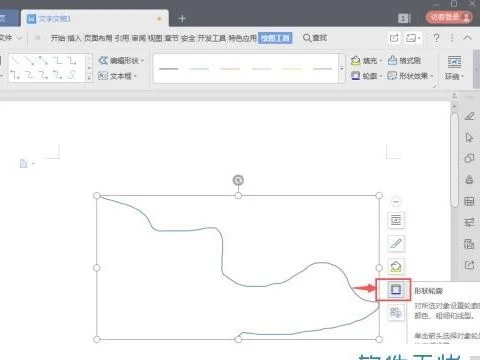Viewport: 480px width, 360px height.
Task: Click the 访客登录 guest login button
Action: point(449,17)
